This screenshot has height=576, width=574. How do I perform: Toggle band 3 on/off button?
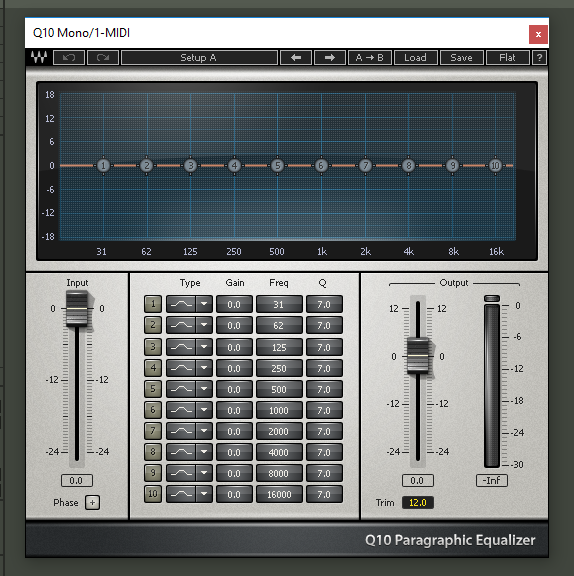pos(153,347)
